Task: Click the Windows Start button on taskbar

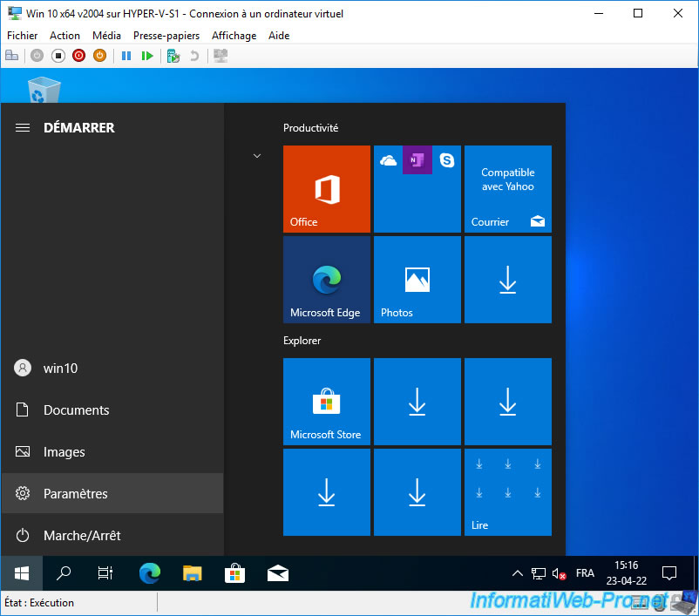Action: point(22,573)
